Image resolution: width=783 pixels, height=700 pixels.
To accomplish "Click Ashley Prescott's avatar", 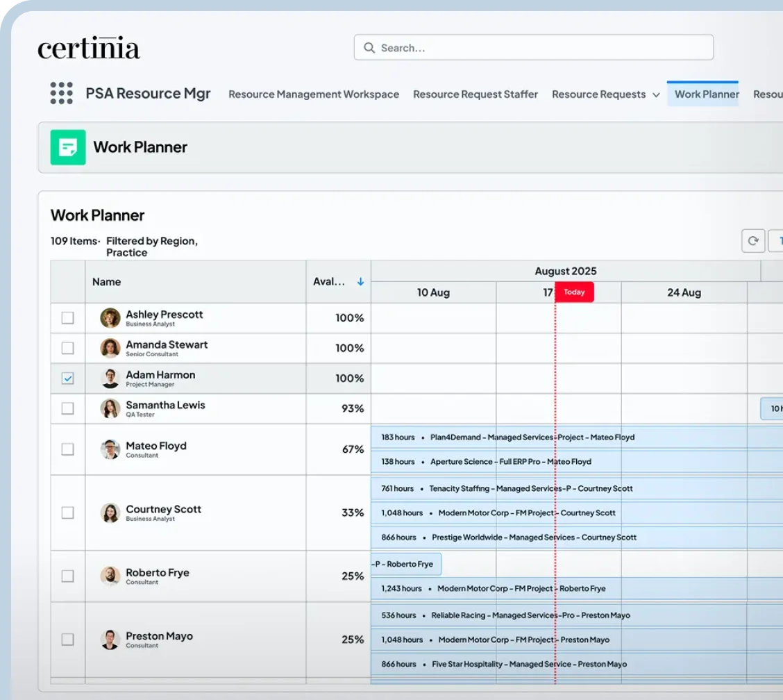I will [x=110, y=318].
